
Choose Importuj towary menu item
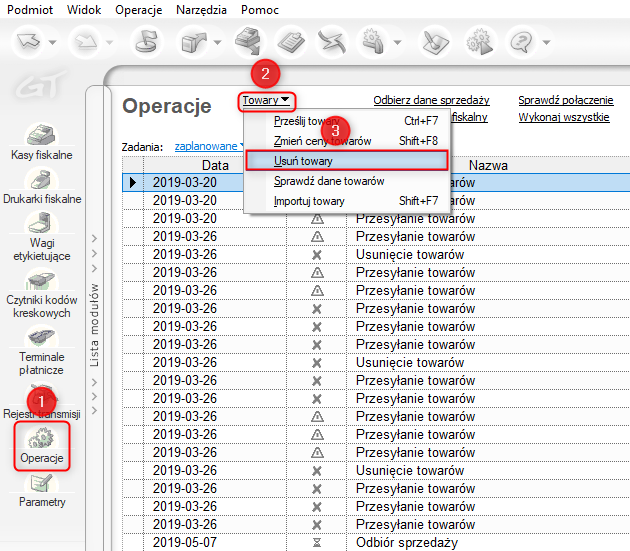pos(309,201)
